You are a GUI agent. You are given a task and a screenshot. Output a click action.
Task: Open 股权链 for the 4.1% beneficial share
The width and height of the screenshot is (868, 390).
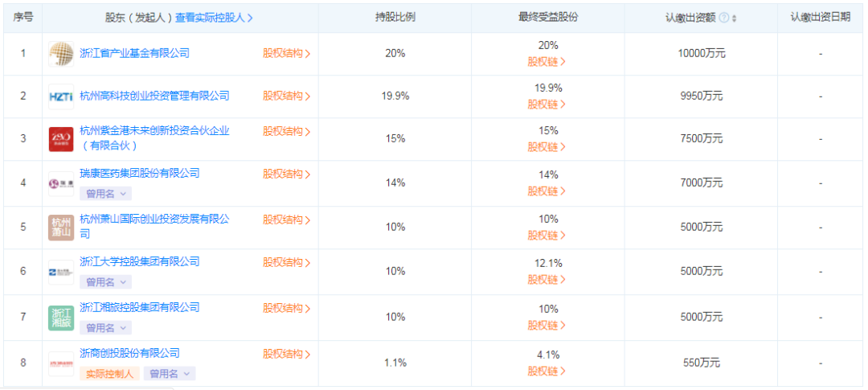point(547,371)
